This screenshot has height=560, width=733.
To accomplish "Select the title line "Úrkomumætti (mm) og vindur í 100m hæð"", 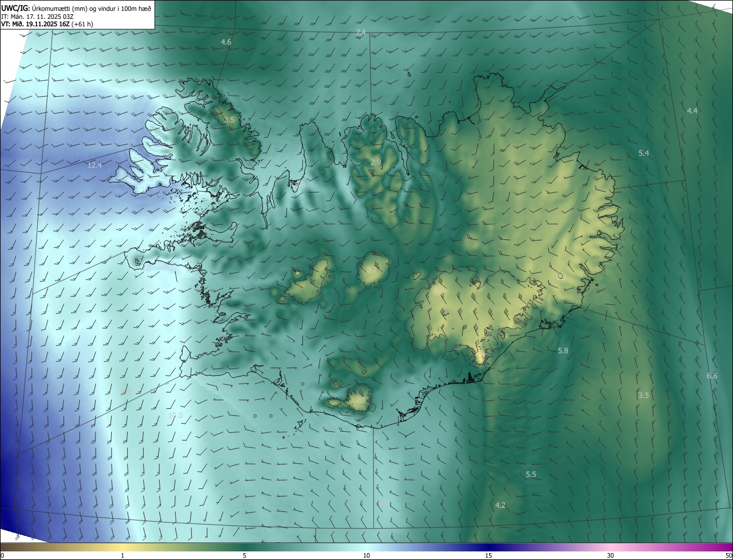I will click(x=90, y=8).
